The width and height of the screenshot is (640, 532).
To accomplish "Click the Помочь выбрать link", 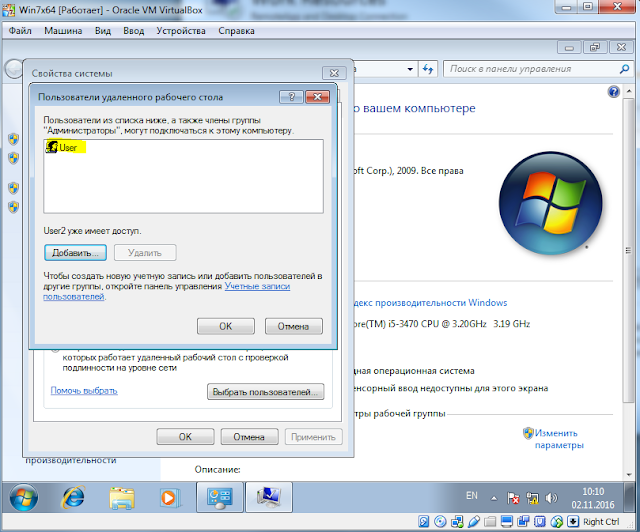I will [84, 391].
